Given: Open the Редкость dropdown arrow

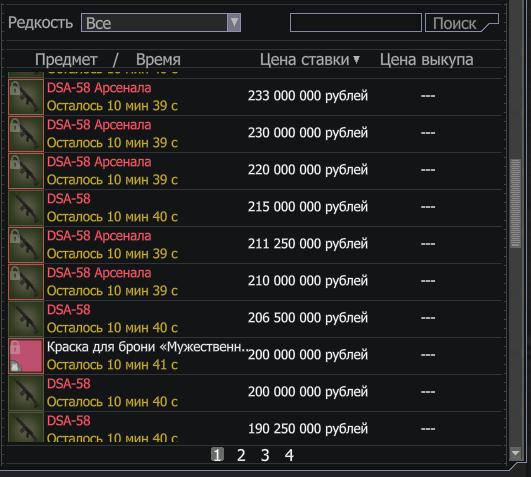Looking at the screenshot, I should pyautogui.click(x=234, y=23).
